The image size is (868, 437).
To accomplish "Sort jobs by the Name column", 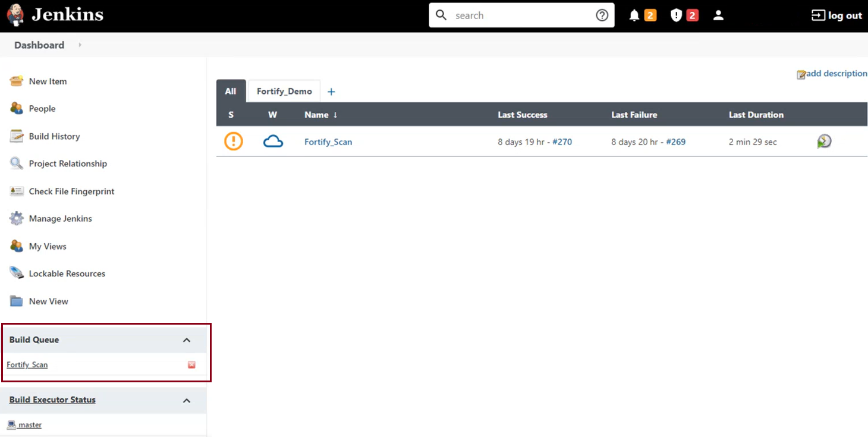I will pyautogui.click(x=321, y=115).
